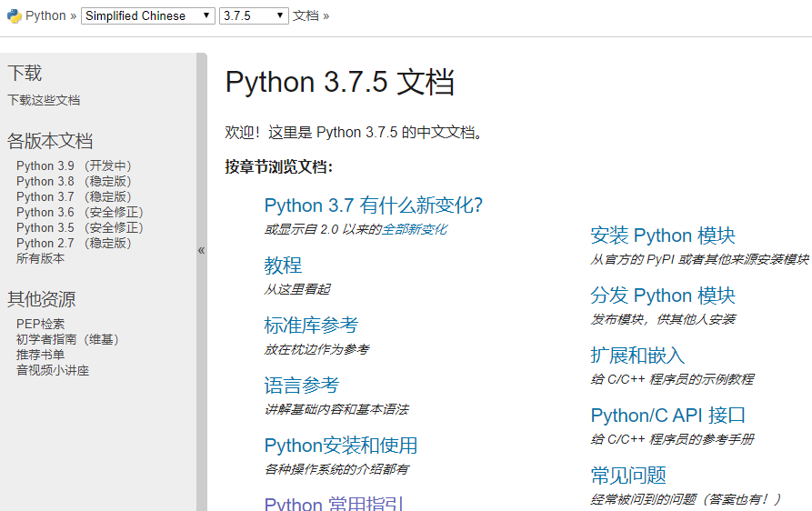The width and height of the screenshot is (812, 511).
Task: Click the 给 C/C++ 程序员的参考手册 description
Action: tap(672, 439)
